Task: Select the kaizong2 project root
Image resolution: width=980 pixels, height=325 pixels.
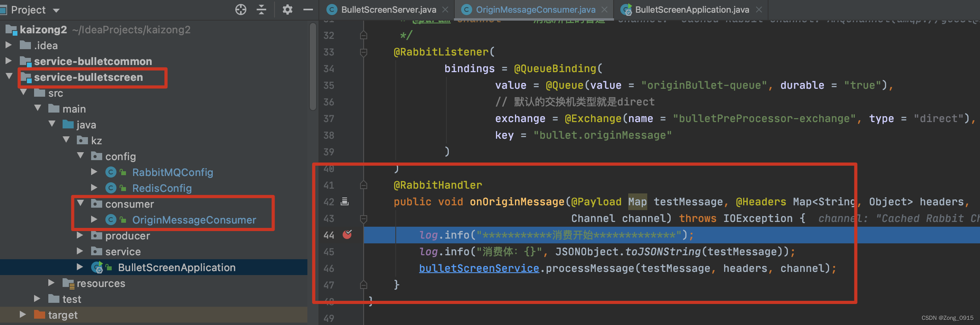Action: pos(43,30)
